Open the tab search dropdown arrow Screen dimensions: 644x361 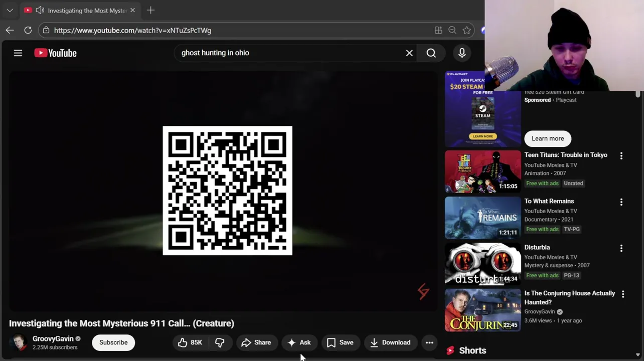[10, 10]
